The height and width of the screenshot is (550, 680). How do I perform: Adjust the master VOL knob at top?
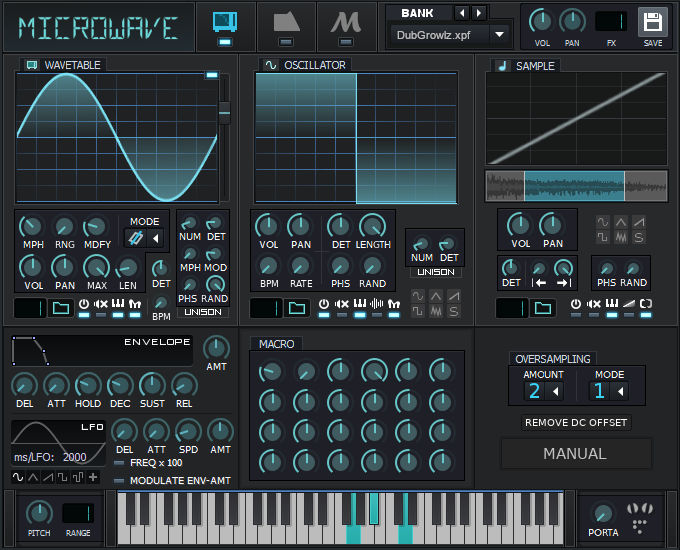click(541, 21)
